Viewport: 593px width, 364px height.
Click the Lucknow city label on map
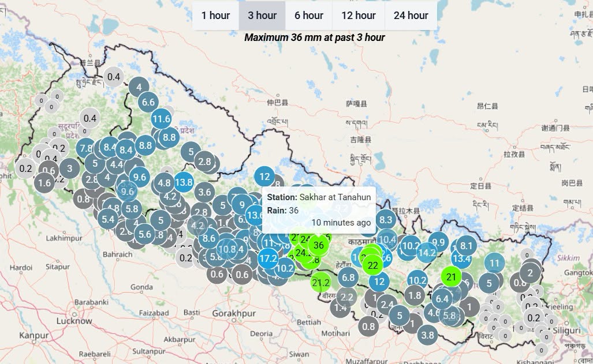click(74, 321)
